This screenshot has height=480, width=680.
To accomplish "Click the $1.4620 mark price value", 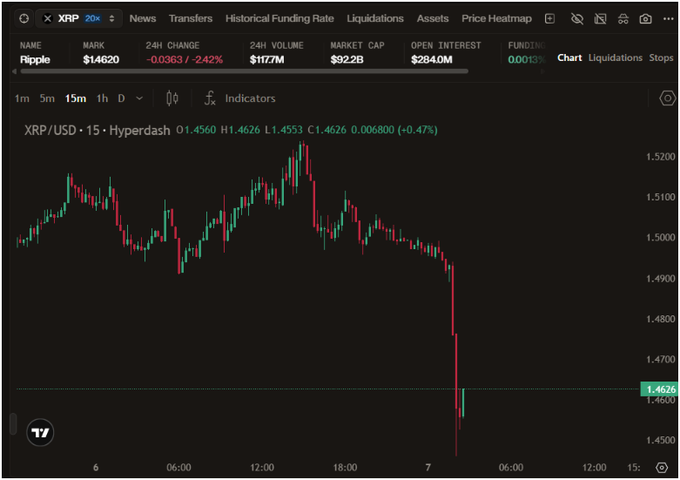I will coord(101,59).
